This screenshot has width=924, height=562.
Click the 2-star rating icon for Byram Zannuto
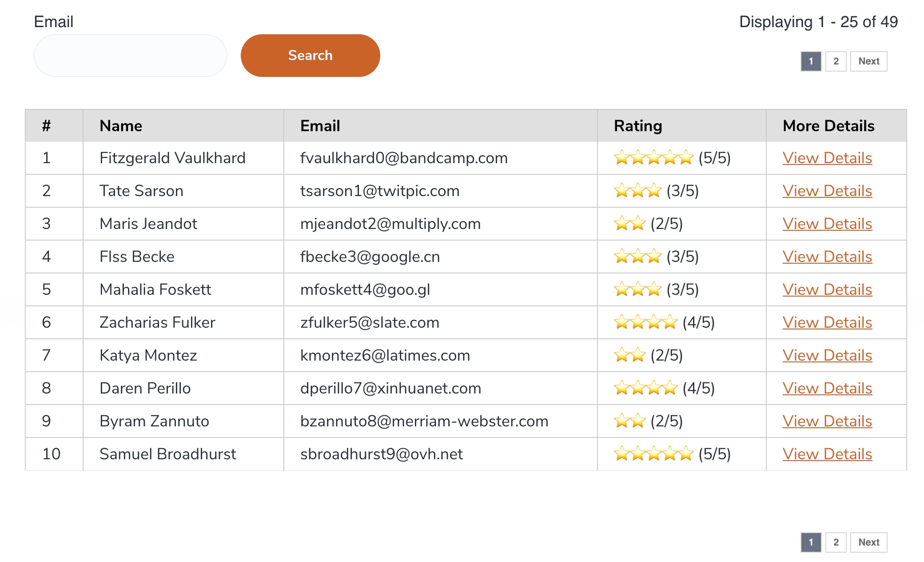point(630,421)
